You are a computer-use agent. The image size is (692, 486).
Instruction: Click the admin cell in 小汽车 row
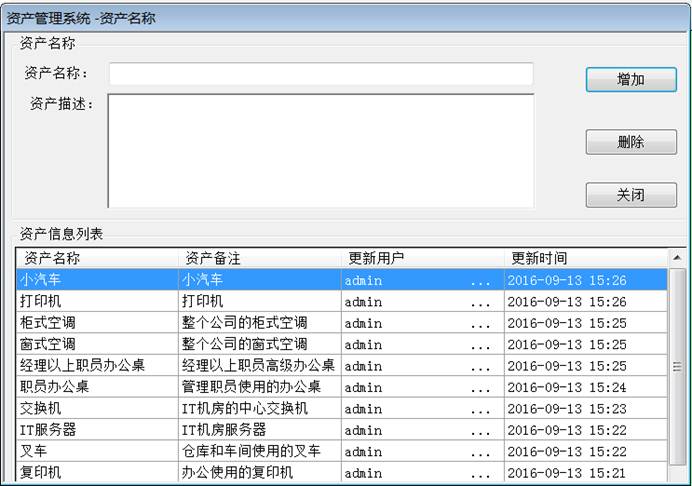[423, 280]
